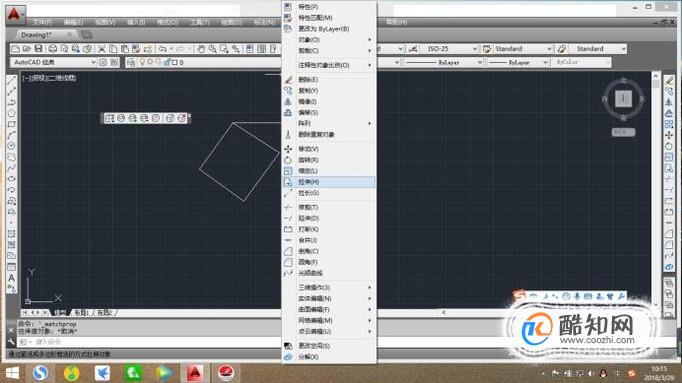The width and height of the screenshot is (682, 383).
Task: Select Match Properties (特性匹配) menu item
Action: [329, 18]
